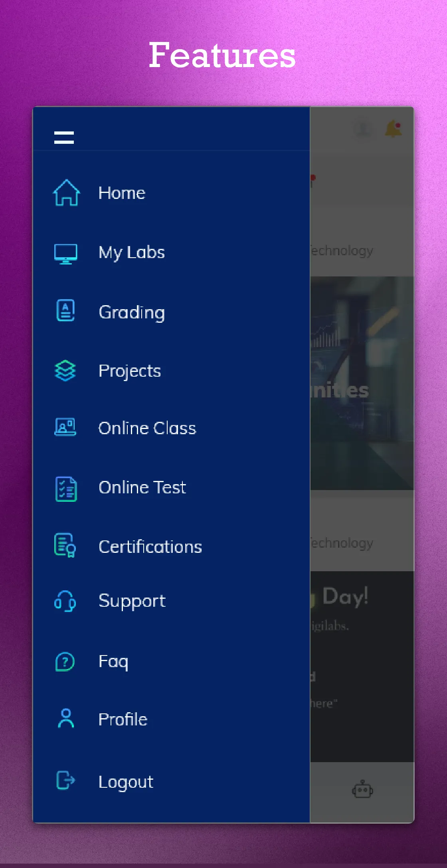Click the Grading paper icon
The width and height of the screenshot is (447, 868).
[x=66, y=310]
